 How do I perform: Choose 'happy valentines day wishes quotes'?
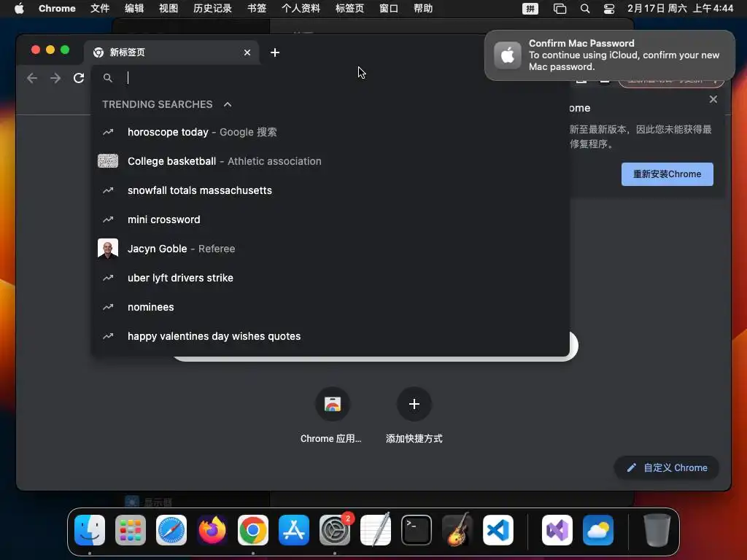330,336
